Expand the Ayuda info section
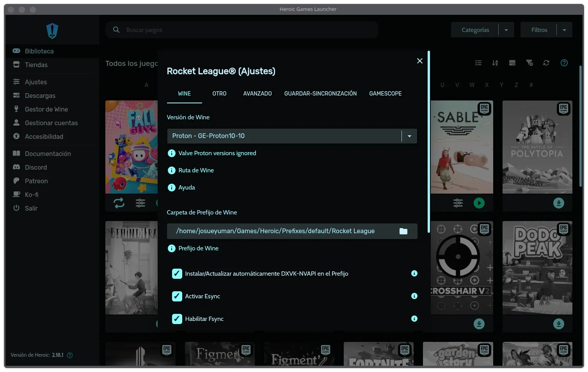The width and height of the screenshot is (588, 372). pyautogui.click(x=181, y=188)
